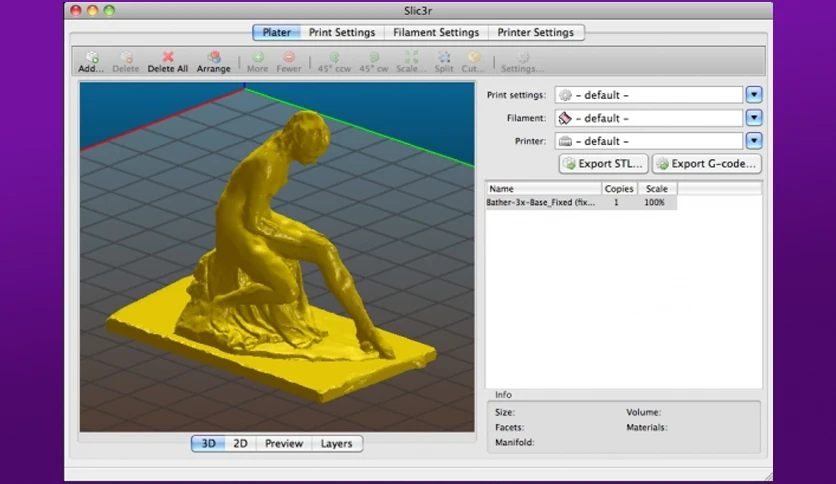Screen dimensions: 836x484
Task: Click the Cut toolbar icon
Action: click(473, 57)
